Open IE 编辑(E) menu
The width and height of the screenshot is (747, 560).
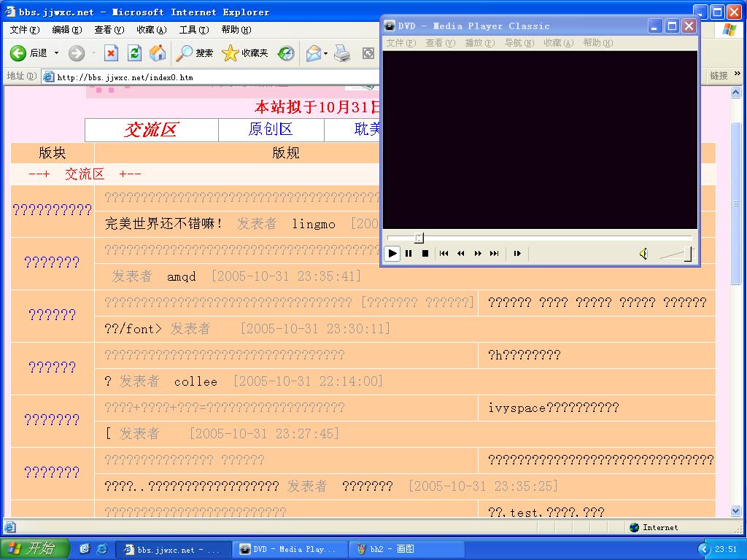(x=66, y=29)
